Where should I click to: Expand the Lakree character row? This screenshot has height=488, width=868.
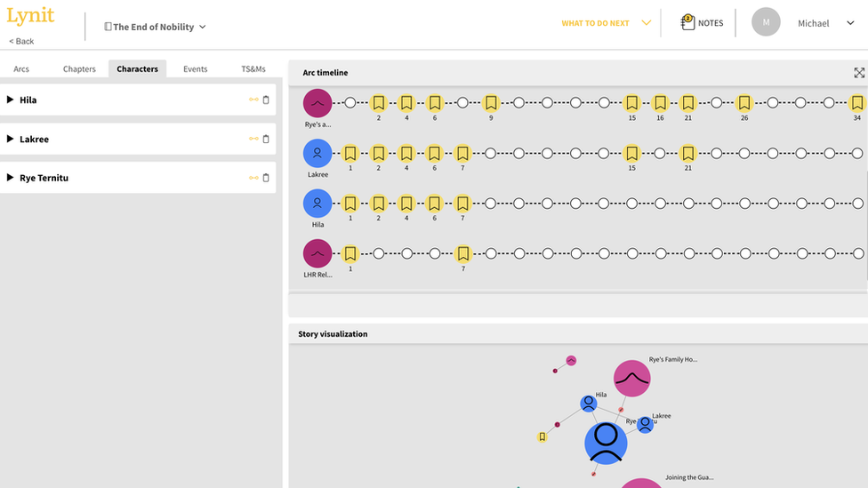[x=11, y=140]
